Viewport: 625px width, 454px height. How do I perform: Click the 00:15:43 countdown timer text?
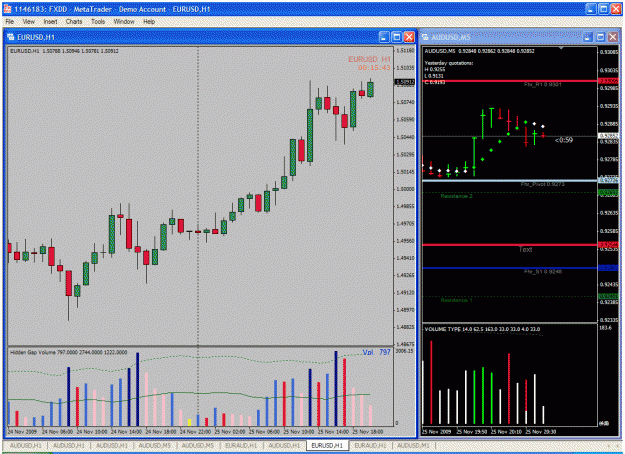(374, 68)
